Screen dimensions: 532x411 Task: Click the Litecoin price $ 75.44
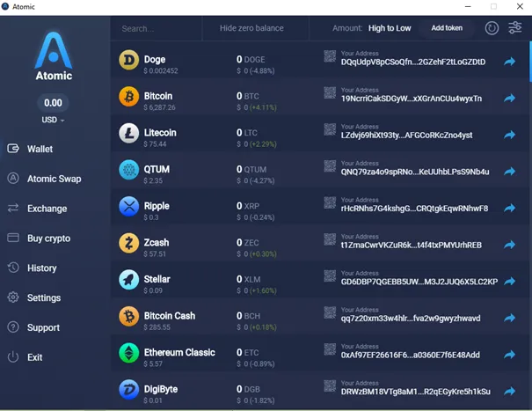pos(155,144)
